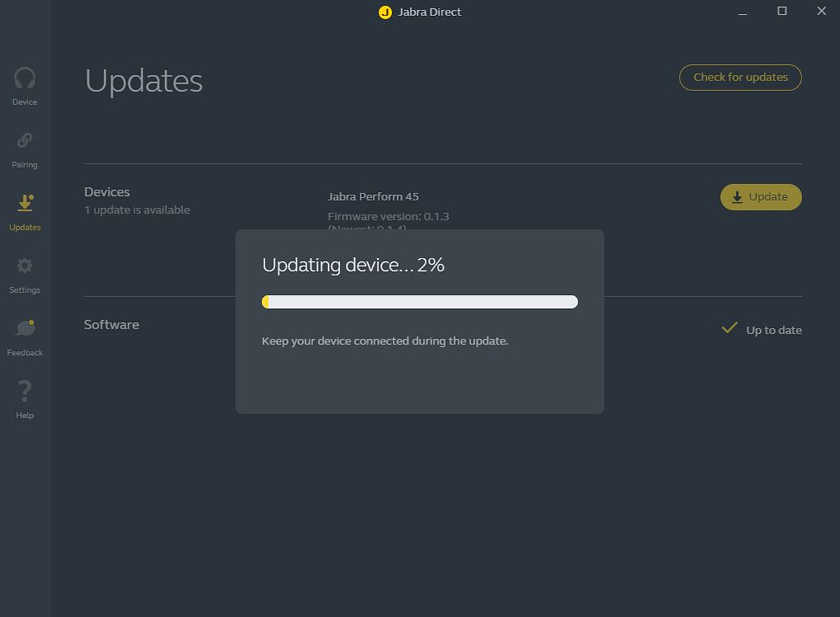840x617 pixels.
Task: Click 'Keep your device connected' message
Action: click(x=385, y=342)
